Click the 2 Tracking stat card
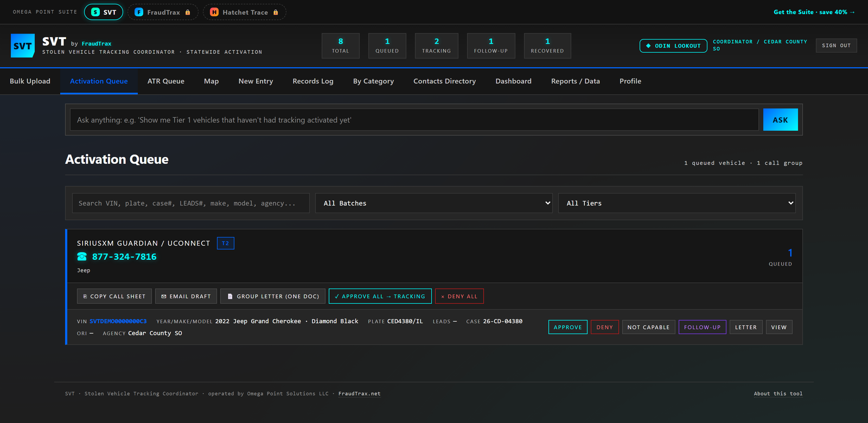 (x=437, y=46)
